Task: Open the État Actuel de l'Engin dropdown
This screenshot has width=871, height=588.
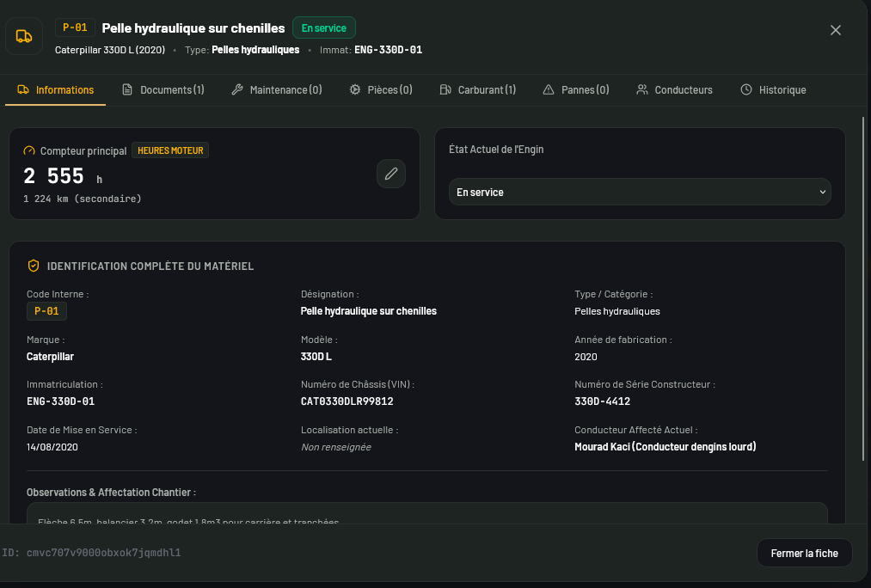Action: [640, 192]
